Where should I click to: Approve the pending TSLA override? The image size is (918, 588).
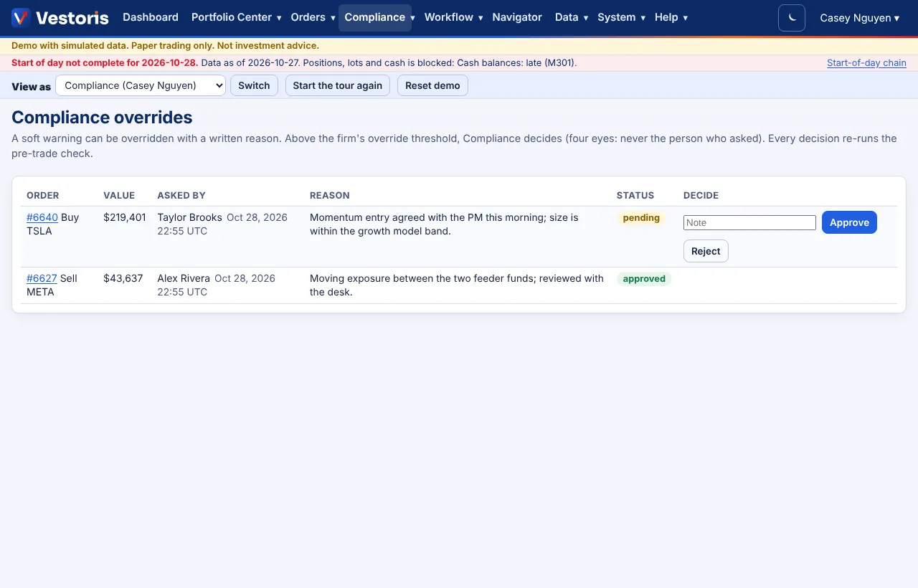coord(849,222)
